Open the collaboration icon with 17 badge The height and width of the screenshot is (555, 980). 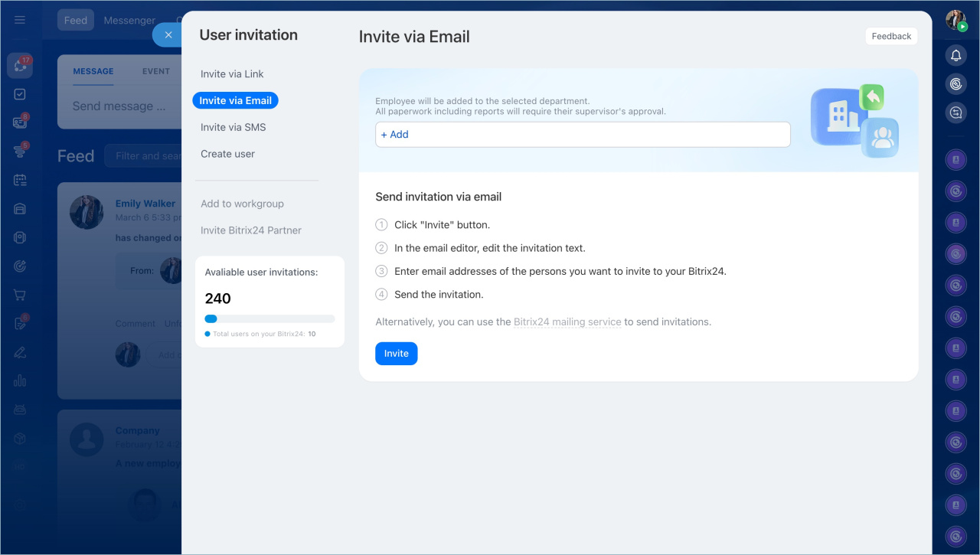pos(20,66)
